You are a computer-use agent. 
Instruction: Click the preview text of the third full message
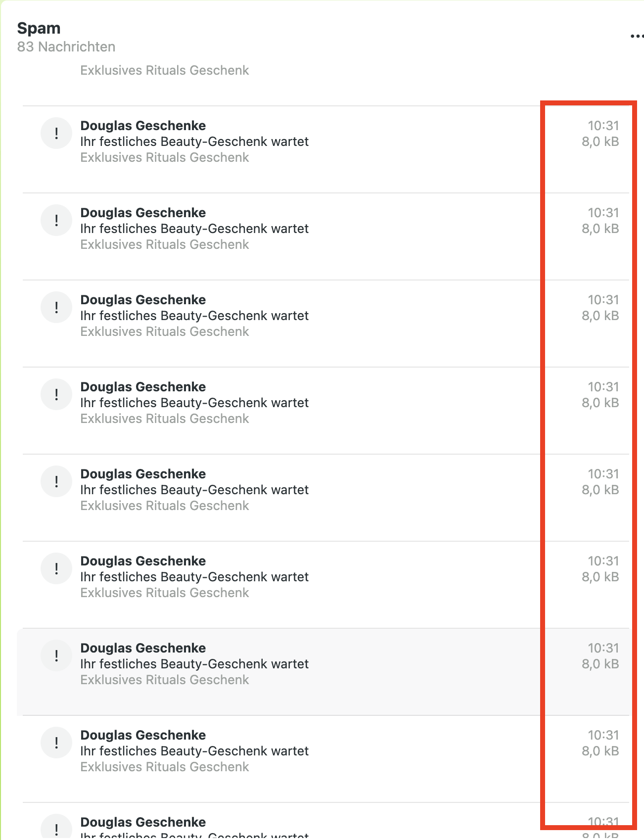point(164,331)
